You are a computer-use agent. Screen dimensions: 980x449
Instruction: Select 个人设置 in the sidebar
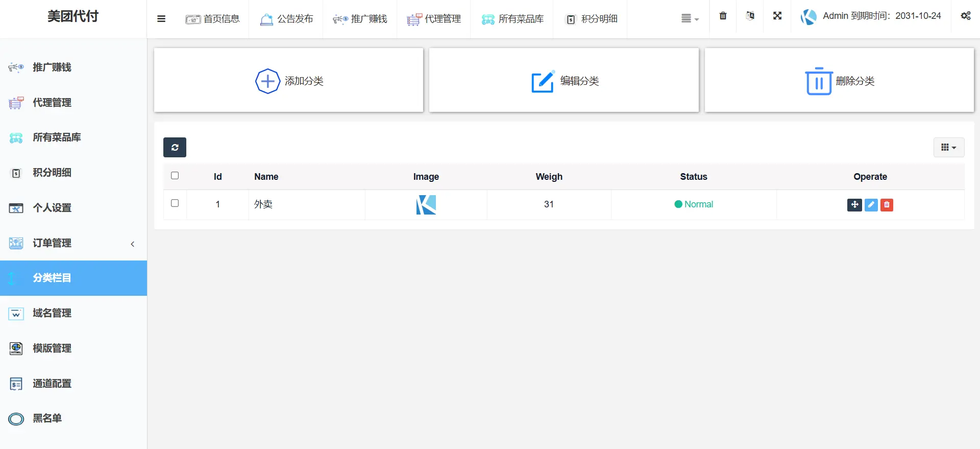[x=73, y=208]
